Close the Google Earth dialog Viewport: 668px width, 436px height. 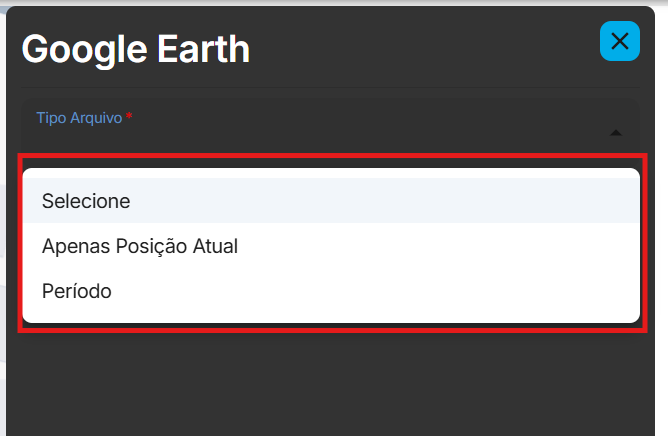tap(619, 41)
